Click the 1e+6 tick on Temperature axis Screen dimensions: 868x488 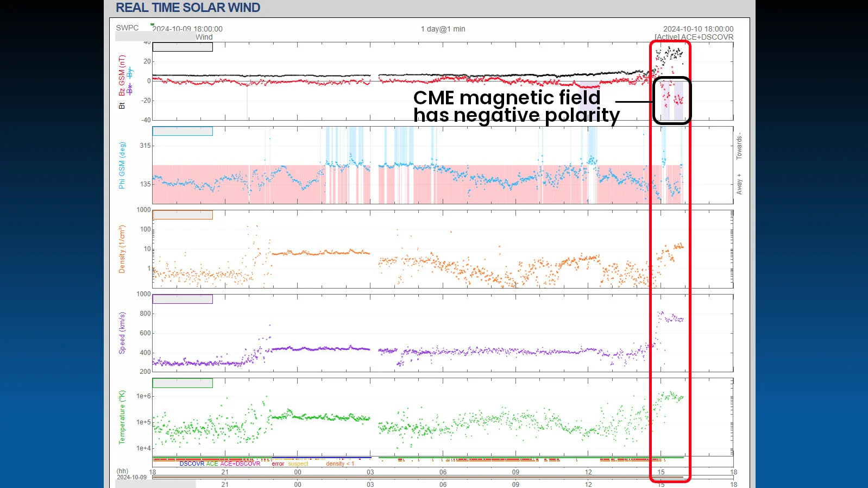pyautogui.click(x=144, y=396)
